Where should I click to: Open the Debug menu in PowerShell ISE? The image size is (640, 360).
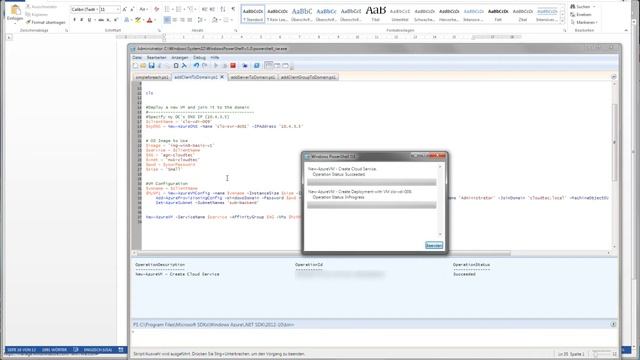tap(199, 58)
